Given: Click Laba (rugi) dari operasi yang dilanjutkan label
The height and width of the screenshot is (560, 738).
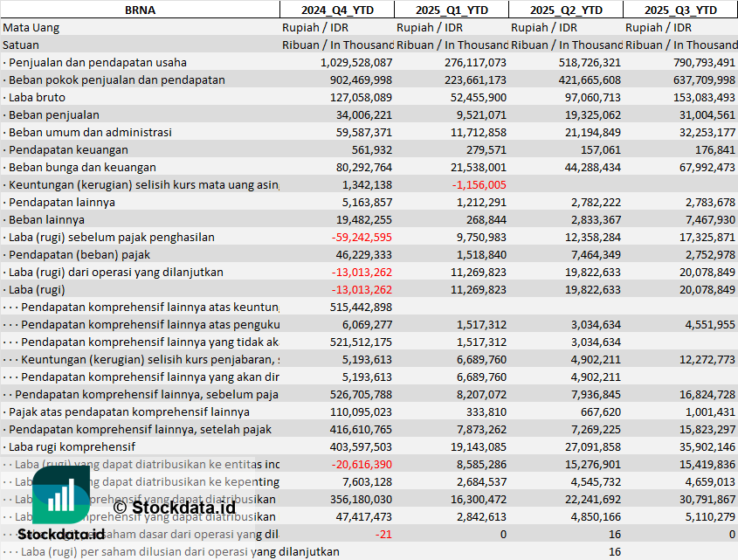Looking at the screenshot, I should (116, 273).
